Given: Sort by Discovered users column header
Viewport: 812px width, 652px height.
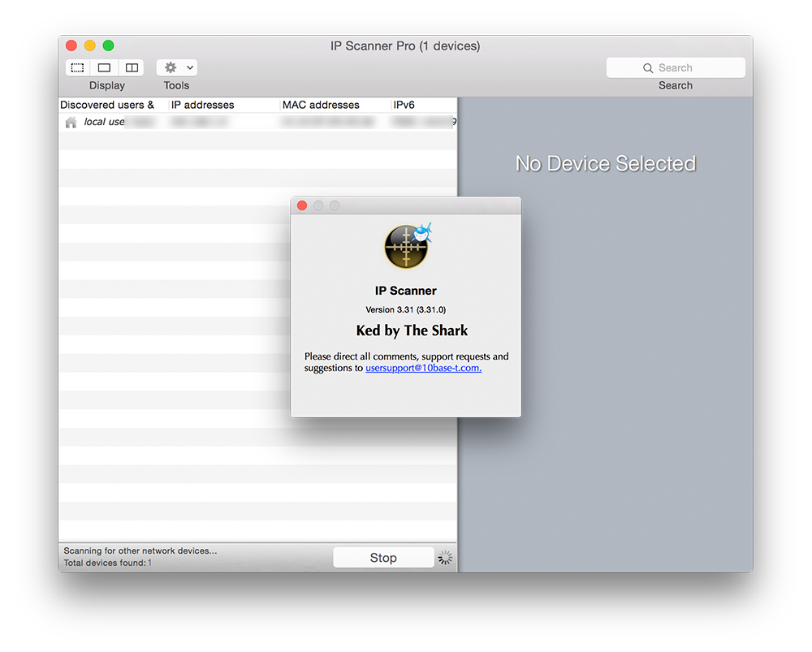Looking at the screenshot, I should (x=114, y=105).
